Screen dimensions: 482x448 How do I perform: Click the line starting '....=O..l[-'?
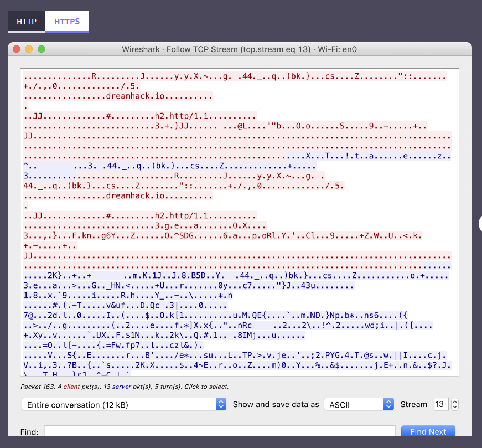113,345
